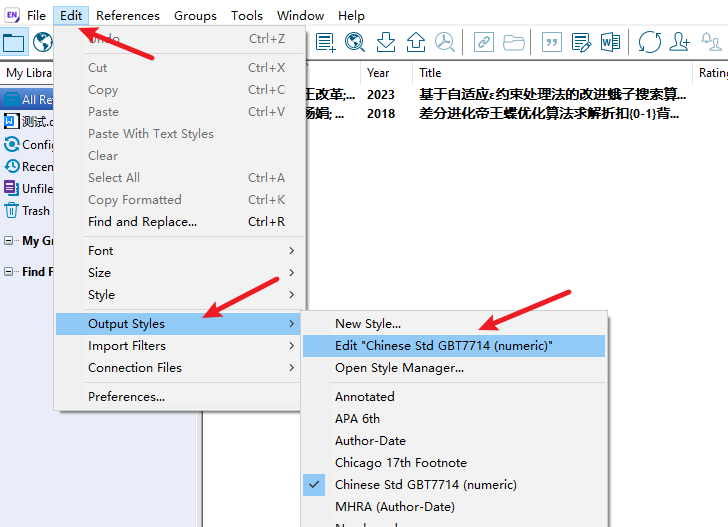The height and width of the screenshot is (527, 728).
Task: Expand the Import Filters submenu
Action: 180,346
